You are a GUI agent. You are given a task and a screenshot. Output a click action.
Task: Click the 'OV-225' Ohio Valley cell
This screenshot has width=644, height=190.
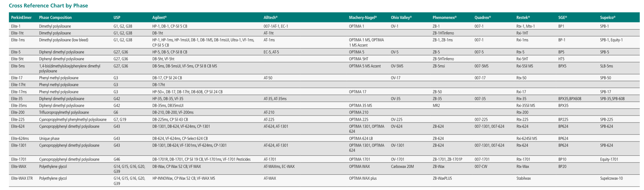(396, 120)
